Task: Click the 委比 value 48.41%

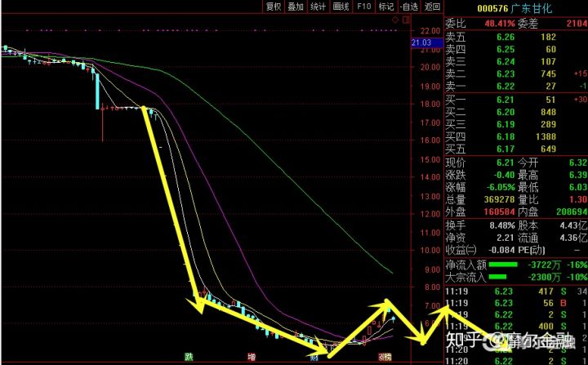Action: pyautogui.click(x=500, y=24)
